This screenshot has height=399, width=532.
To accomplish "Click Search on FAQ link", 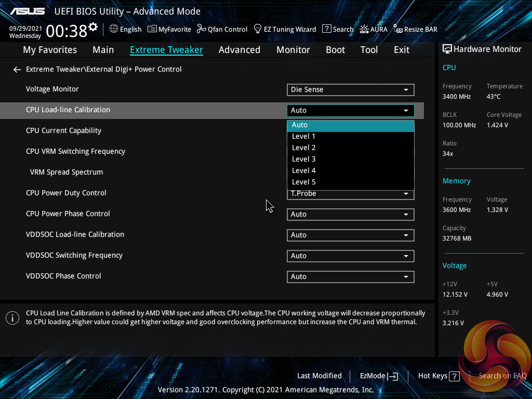I will [502, 376].
